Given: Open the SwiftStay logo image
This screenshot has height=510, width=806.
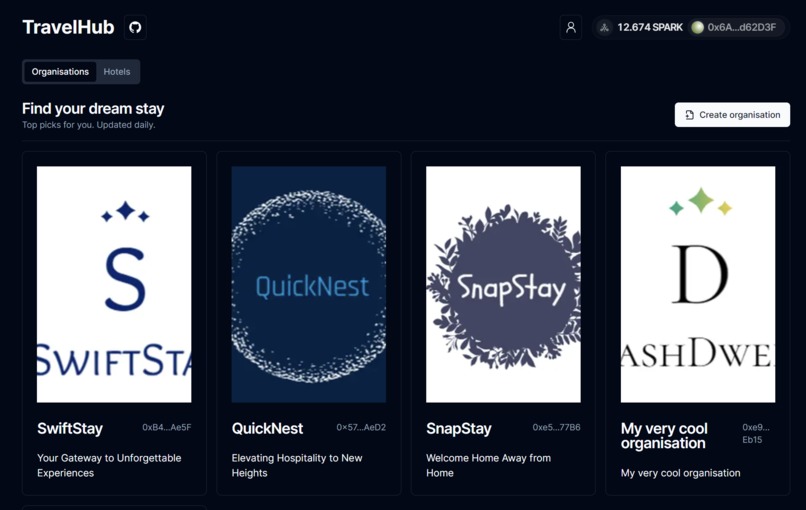Looking at the screenshot, I should coord(114,284).
